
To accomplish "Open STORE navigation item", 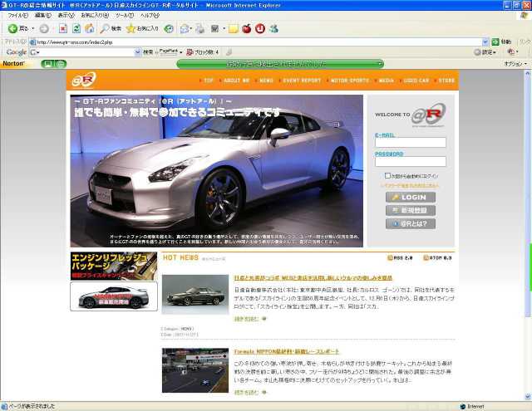I will (x=446, y=81).
